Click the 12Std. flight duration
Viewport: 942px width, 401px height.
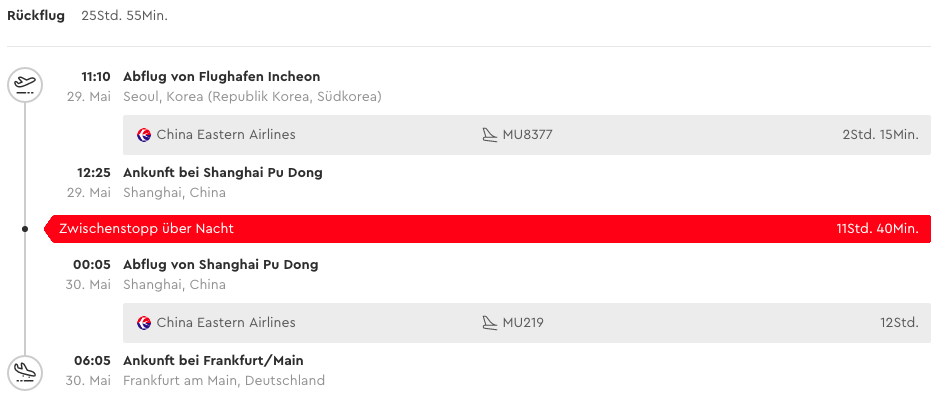point(899,323)
